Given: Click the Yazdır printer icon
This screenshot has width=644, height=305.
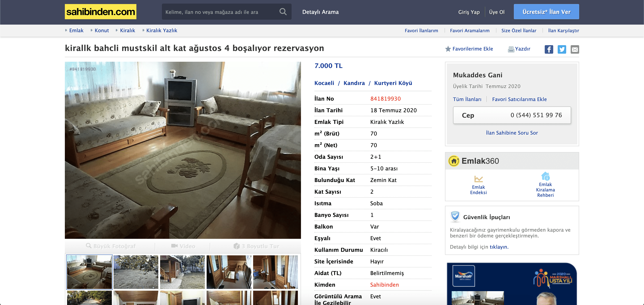Looking at the screenshot, I should (x=511, y=49).
